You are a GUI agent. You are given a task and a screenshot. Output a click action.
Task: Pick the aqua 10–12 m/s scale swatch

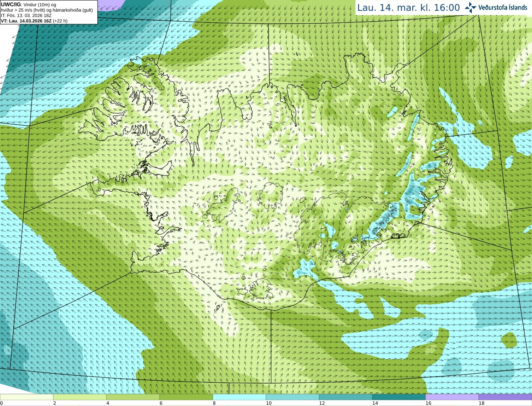tap(293, 397)
